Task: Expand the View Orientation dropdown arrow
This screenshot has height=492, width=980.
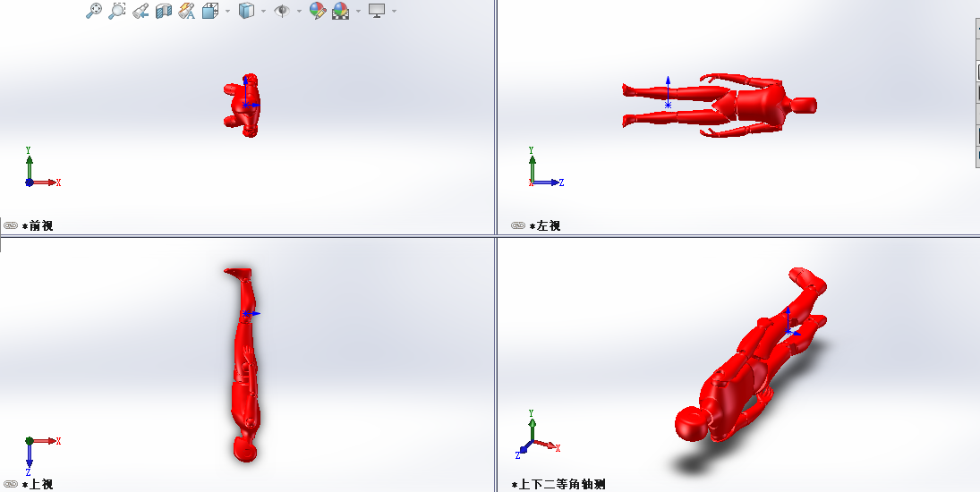Action: pyautogui.click(x=227, y=12)
